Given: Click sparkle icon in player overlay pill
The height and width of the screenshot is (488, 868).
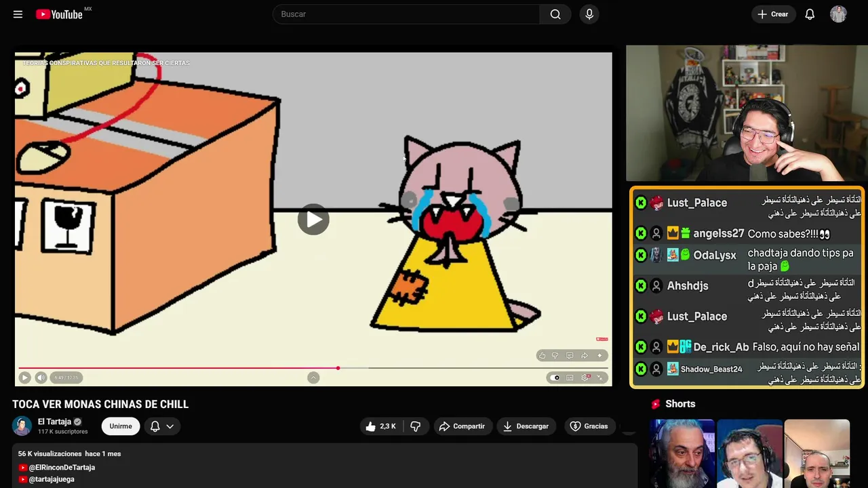Looking at the screenshot, I should click(599, 355).
